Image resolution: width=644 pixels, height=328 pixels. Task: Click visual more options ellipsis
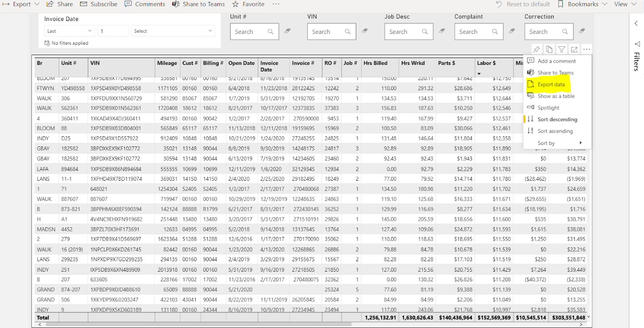pyautogui.click(x=587, y=50)
